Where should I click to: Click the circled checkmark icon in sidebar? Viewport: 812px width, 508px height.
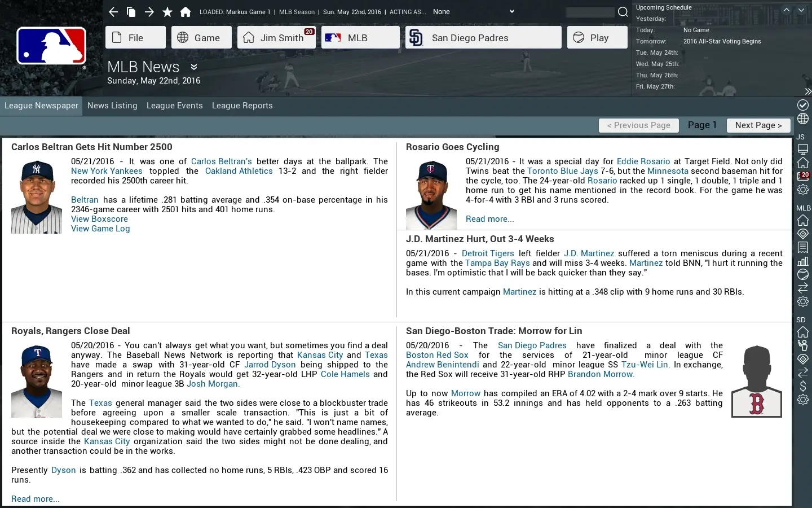(803, 105)
